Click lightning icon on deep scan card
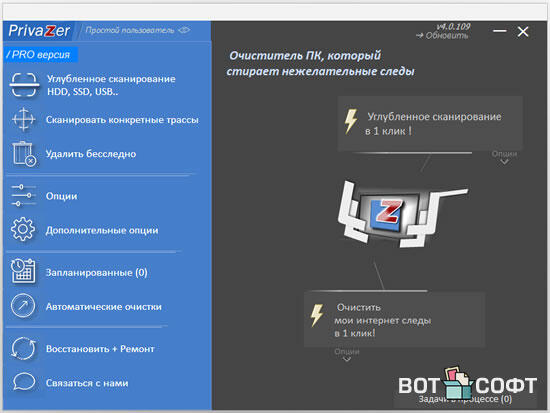This screenshot has height=413, width=550. (351, 121)
